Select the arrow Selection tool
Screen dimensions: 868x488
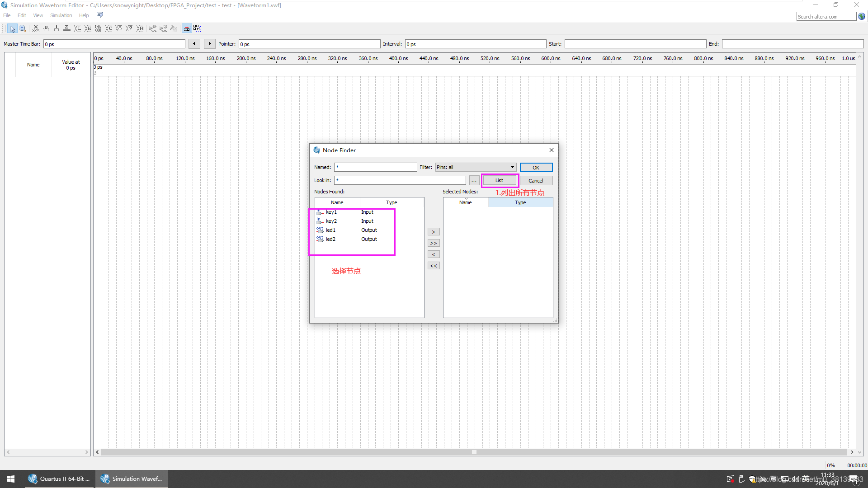click(x=12, y=28)
